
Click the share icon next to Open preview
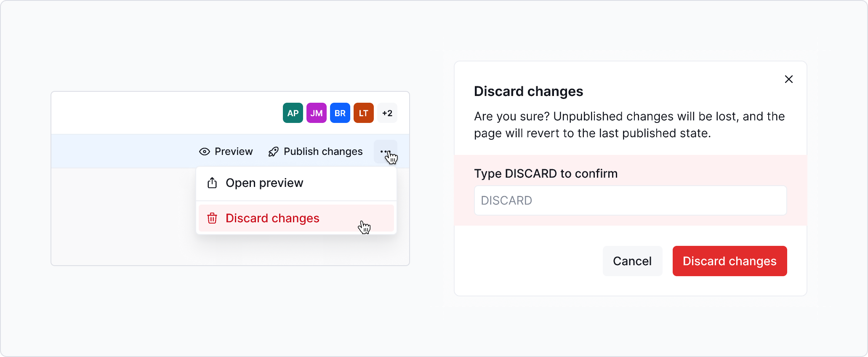212,183
